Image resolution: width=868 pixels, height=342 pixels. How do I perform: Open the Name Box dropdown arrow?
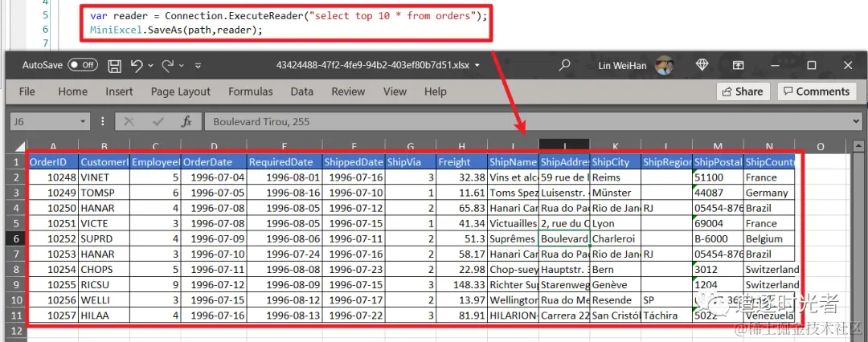tap(84, 122)
